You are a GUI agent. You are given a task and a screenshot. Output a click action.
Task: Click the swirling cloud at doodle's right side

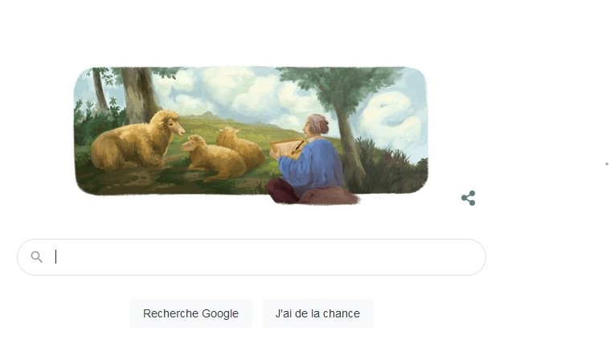pos(391,118)
